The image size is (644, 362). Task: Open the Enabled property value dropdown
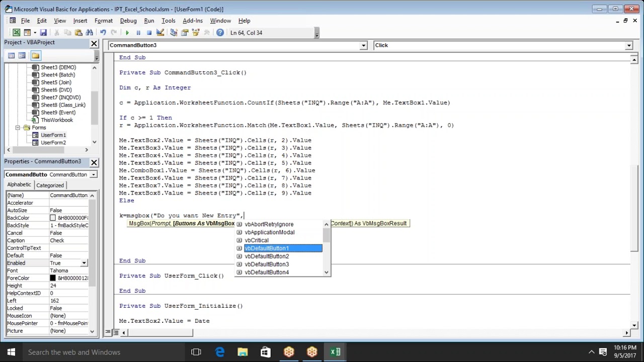click(84, 263)
